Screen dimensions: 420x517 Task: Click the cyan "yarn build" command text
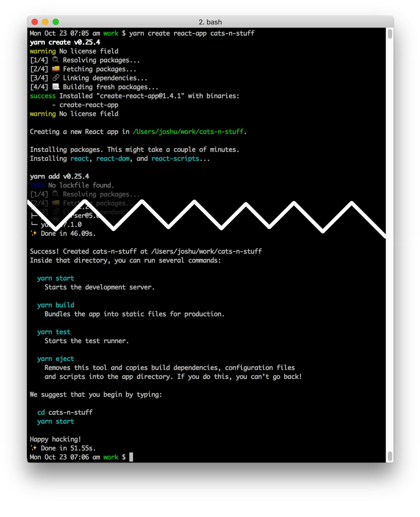[x=56, y=305]
